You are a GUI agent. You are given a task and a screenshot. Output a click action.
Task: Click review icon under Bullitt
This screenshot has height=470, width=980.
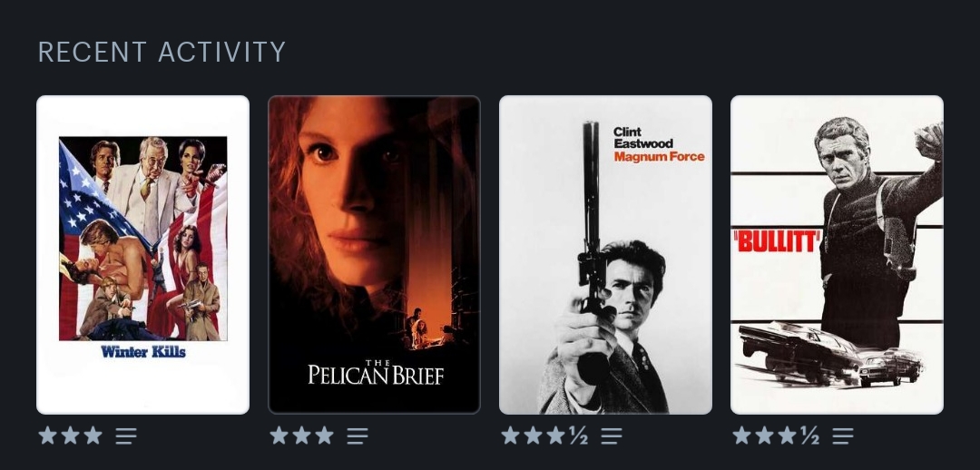[843, 436]
